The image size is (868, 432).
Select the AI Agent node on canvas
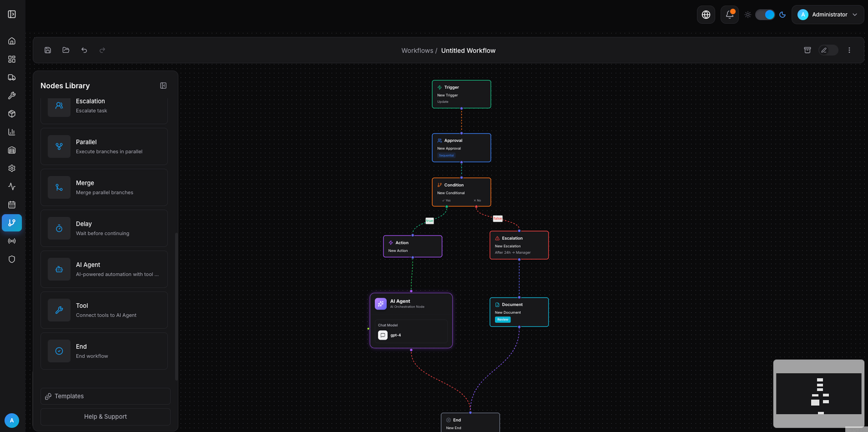(x=411, y=320)
